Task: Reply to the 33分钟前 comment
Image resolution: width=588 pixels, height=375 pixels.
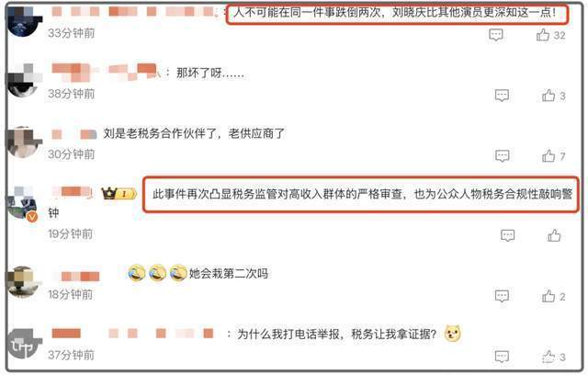Action: [496, 35]
